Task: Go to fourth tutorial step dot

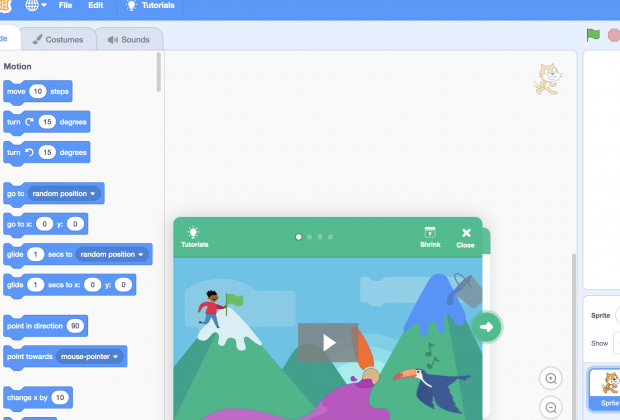Action: tap(331, 237)
